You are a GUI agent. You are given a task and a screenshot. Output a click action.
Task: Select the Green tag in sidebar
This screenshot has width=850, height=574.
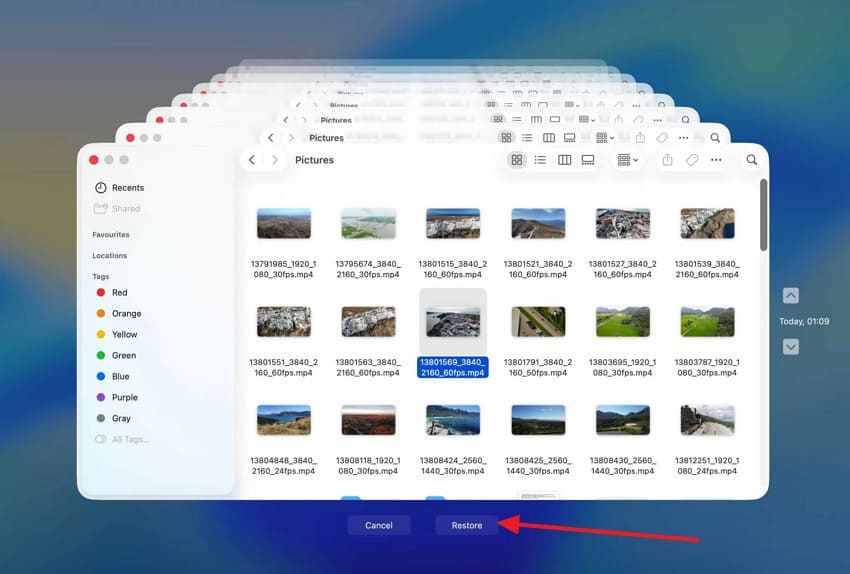(x=116, y=356)
